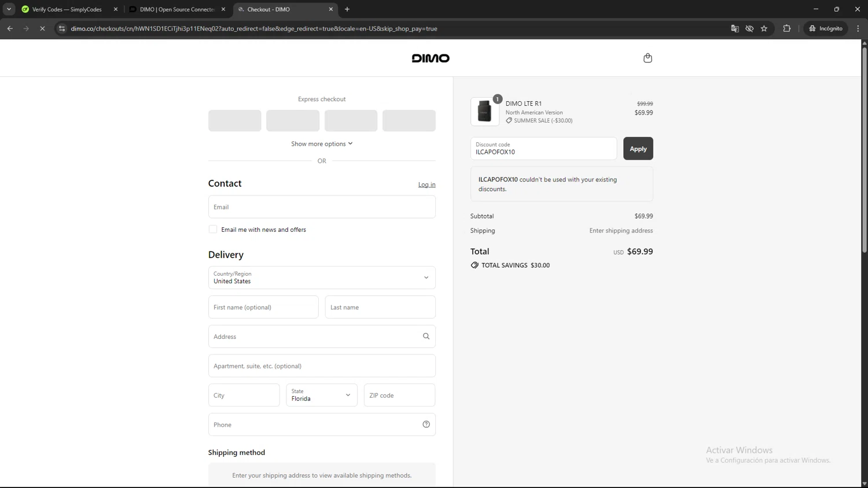The width and height of the screenshot is (868, 488).
Task: Open browser extensions puzzle icon
Action: pos(786,28)
